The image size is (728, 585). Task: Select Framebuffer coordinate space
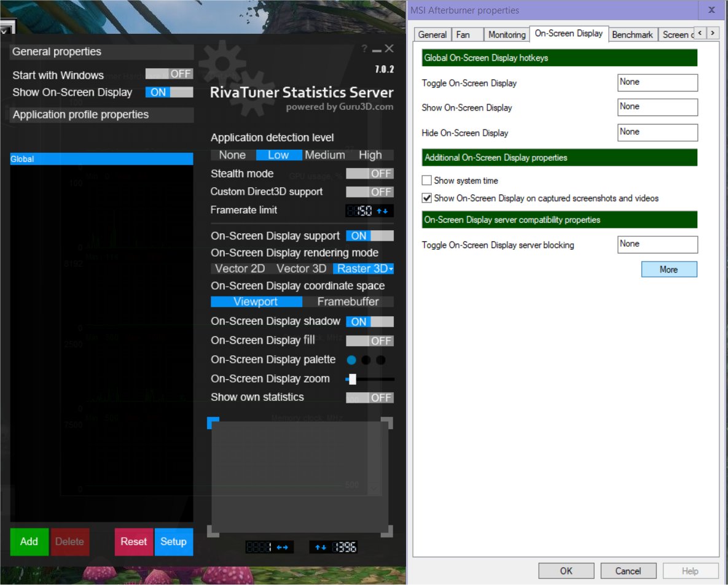pos(348,301)
